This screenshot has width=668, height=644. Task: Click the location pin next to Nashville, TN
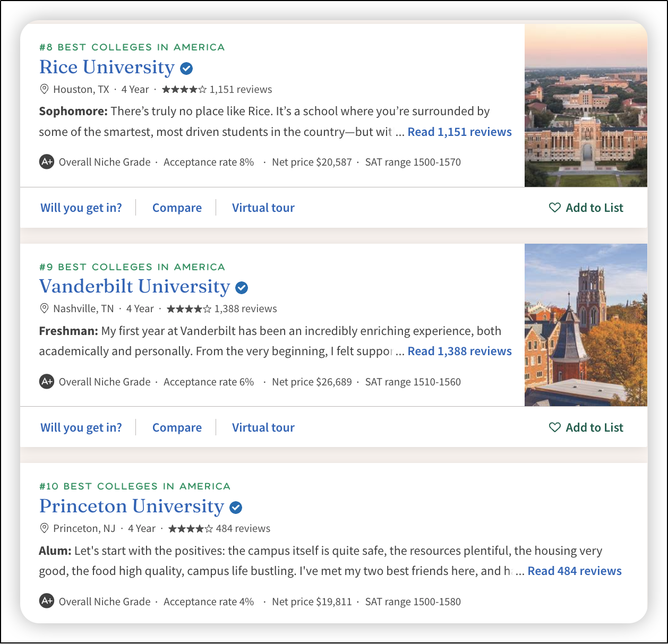tap(45, 308)
